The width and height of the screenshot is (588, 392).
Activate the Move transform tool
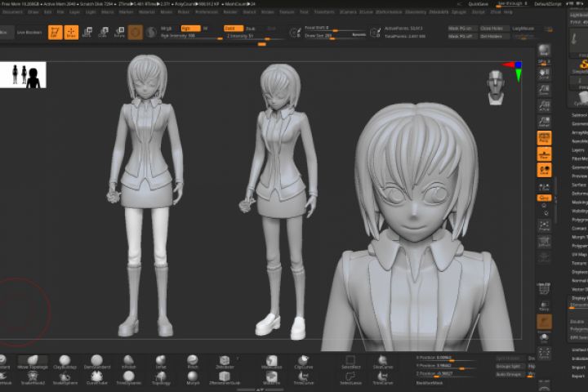[x=87, y=33]
